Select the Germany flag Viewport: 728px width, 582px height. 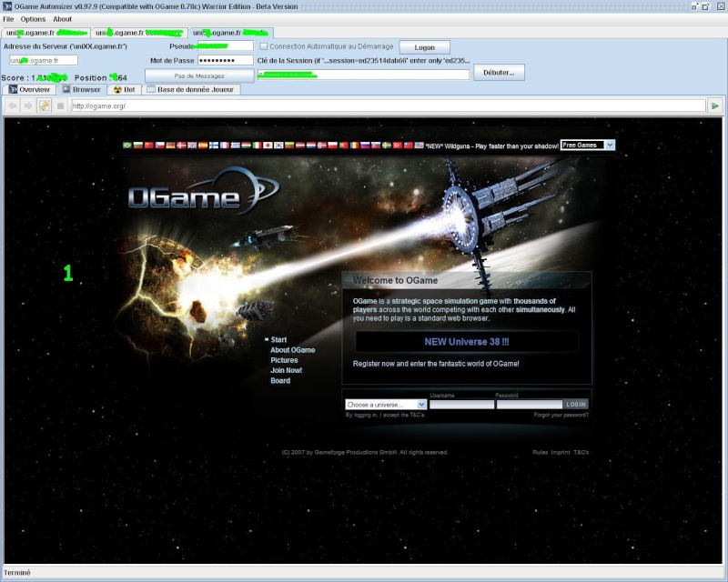click(170, 145)
